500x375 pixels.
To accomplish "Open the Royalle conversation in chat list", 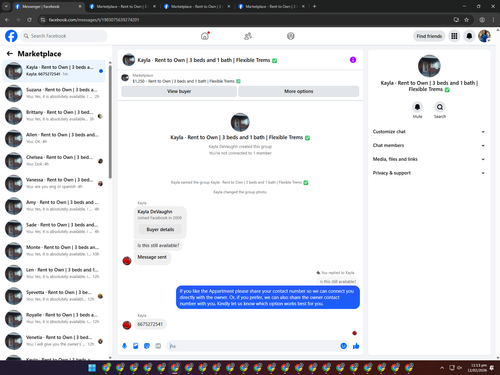I will tap(54, 318).
